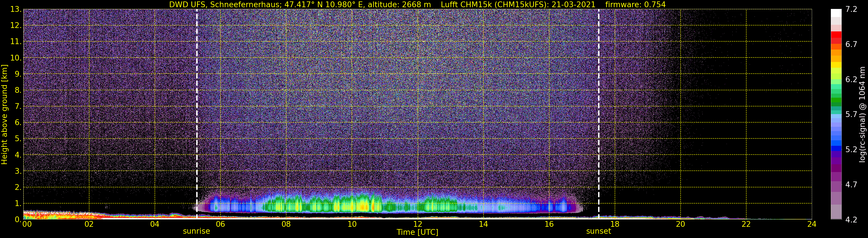Click the time axis tick '14'
Image resolution: width=868 pixels, height=238 pixels.
(x=483, y=224)
